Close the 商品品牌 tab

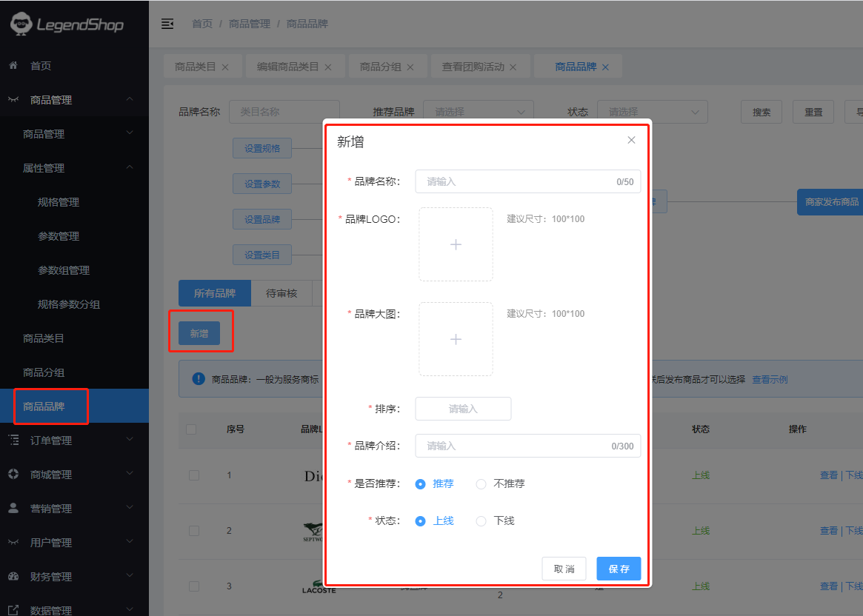pos(605,67)
